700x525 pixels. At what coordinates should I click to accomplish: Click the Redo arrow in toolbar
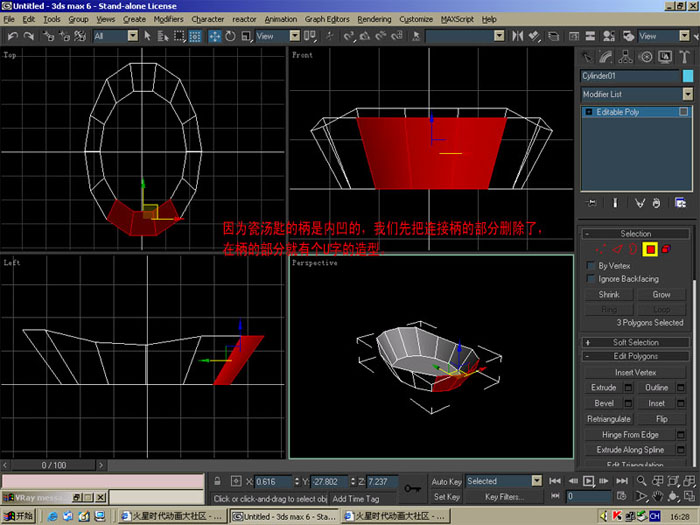pos(29,36)
